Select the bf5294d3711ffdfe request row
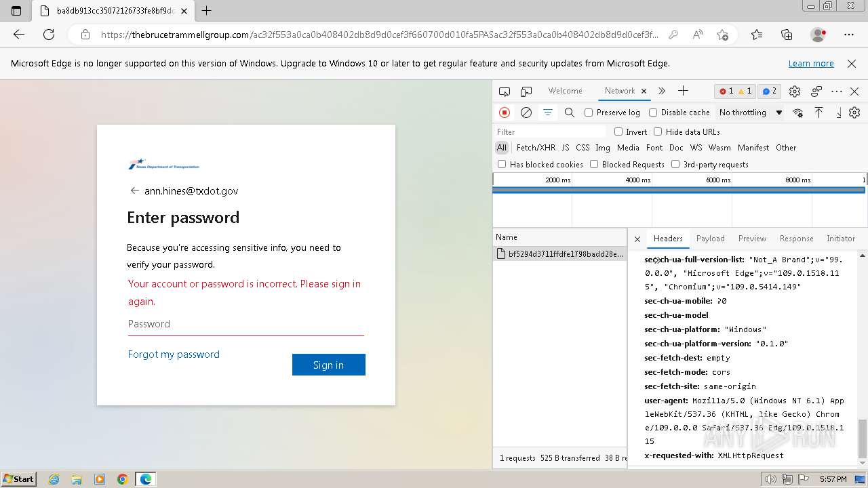The width and height of the screenshot is (868, 488). 560,254
